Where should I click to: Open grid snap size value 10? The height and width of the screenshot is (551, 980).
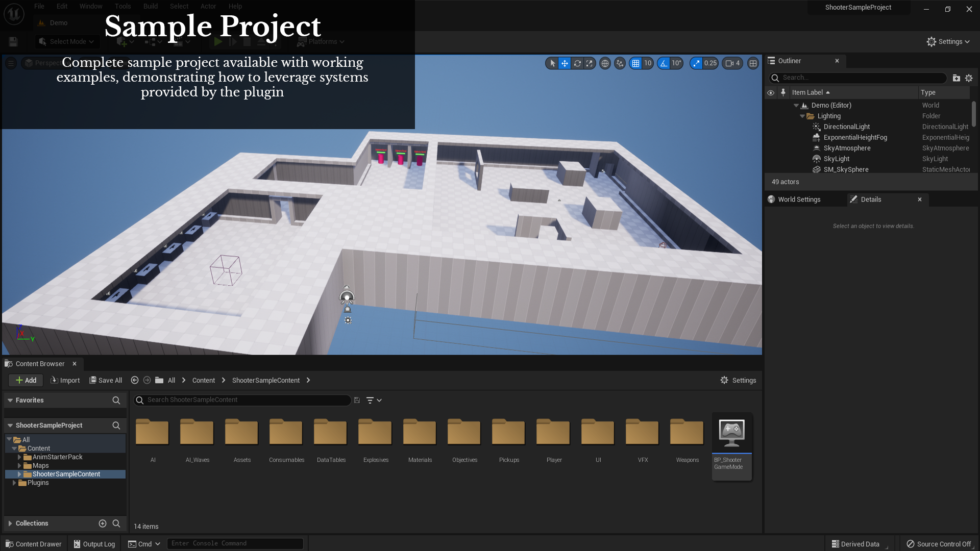pos(648,63)
